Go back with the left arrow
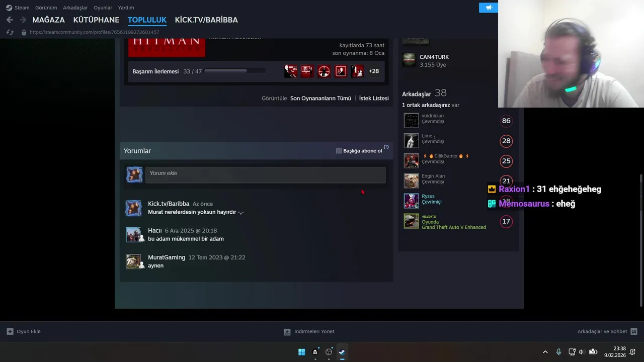This screenshot has width=644, height=362. click(10, 20)
